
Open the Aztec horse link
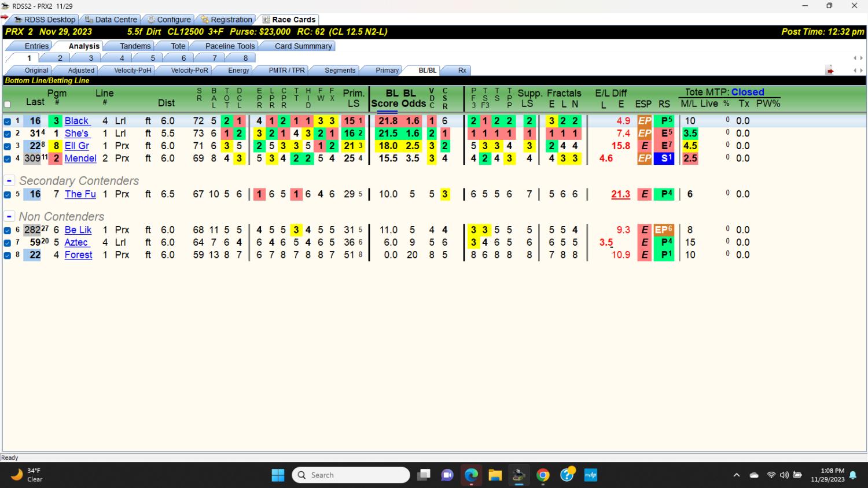(76, 242)
